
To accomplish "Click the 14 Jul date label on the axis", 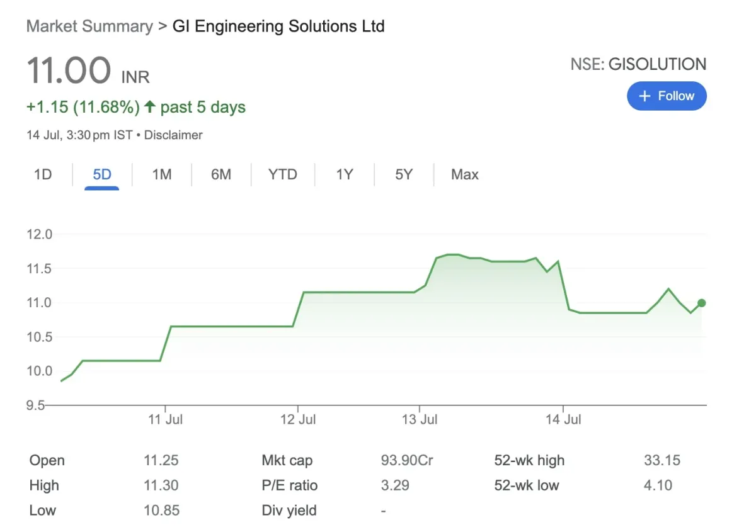I will (x=564, y=419).
